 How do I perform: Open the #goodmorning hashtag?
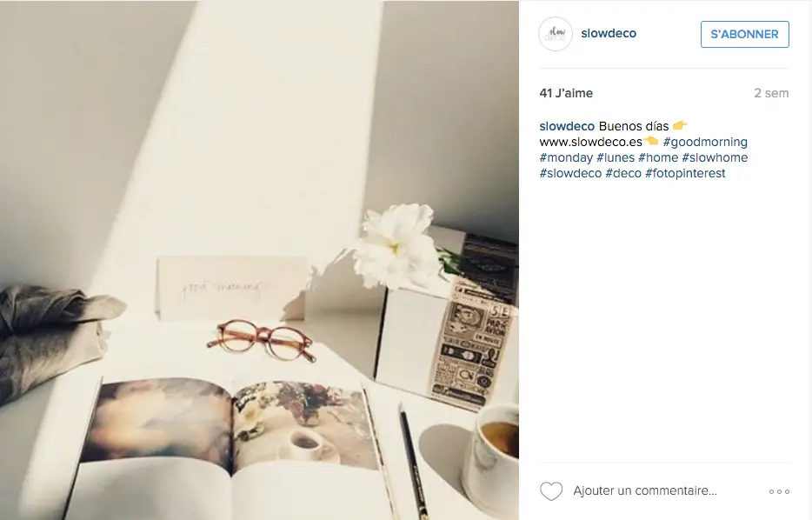point(705,142)
